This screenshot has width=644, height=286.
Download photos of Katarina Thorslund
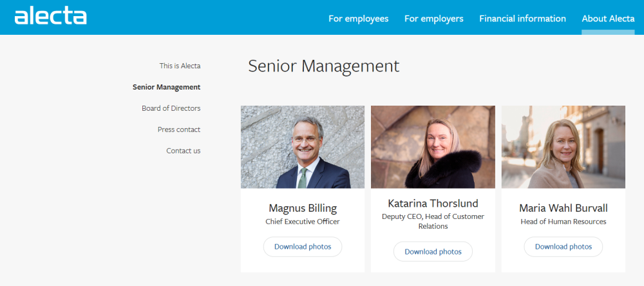click(x=433, y=251)
